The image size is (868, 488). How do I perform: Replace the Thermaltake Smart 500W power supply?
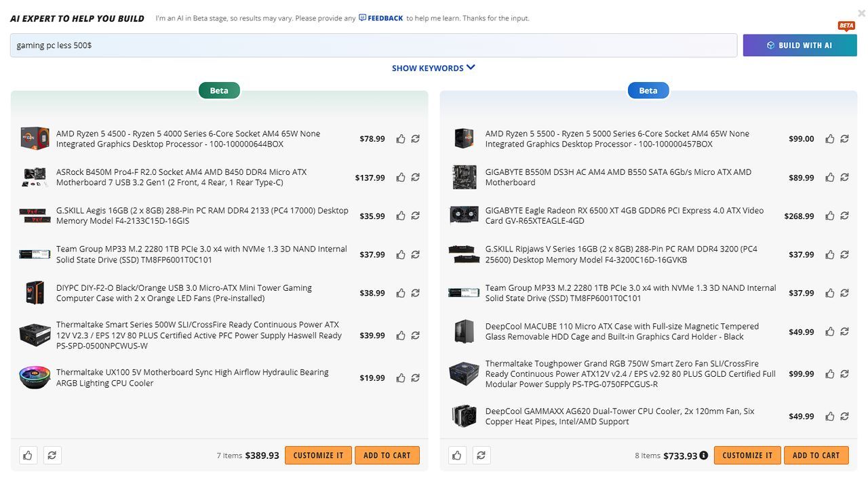415,335
